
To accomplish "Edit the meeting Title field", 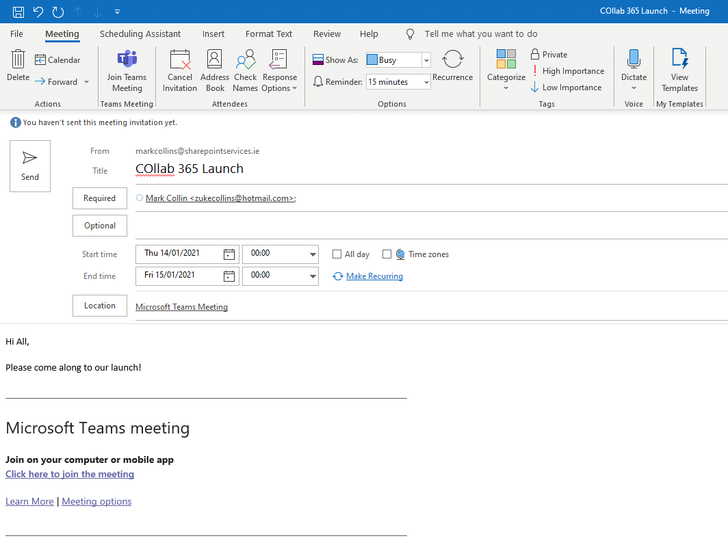I will click(431, 169).
